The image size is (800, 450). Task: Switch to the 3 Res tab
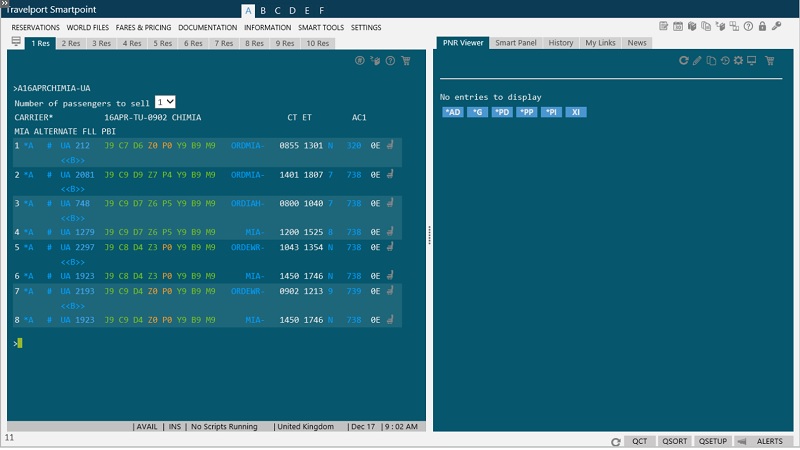pos(101,43)
